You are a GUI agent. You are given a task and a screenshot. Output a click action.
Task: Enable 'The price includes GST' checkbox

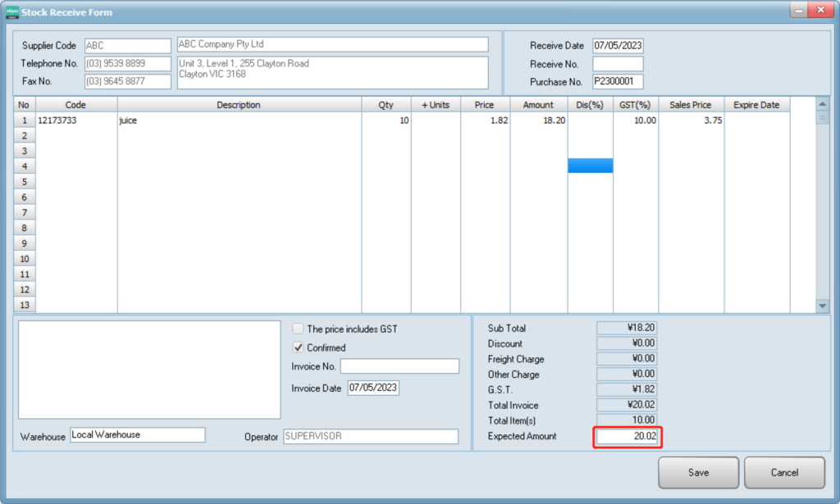(x=299, y=329)
